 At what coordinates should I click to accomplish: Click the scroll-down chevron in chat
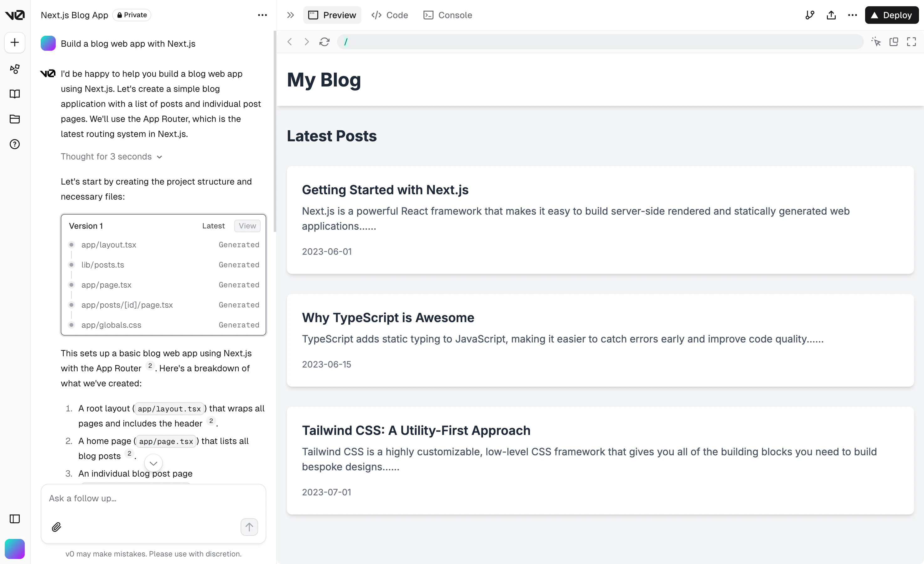[153, 463]
